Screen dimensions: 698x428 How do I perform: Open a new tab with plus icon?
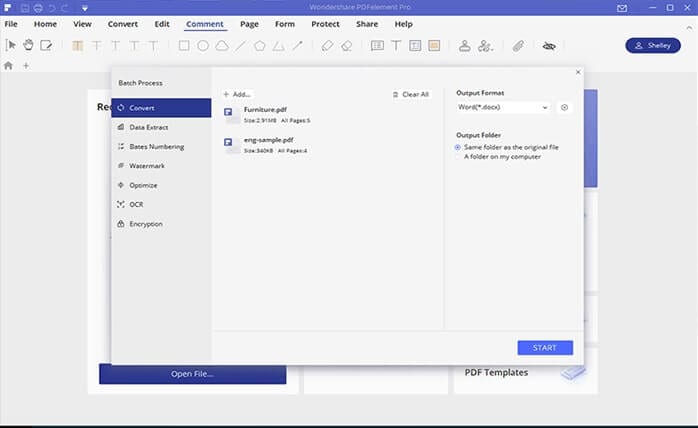[x=26, y=66]
